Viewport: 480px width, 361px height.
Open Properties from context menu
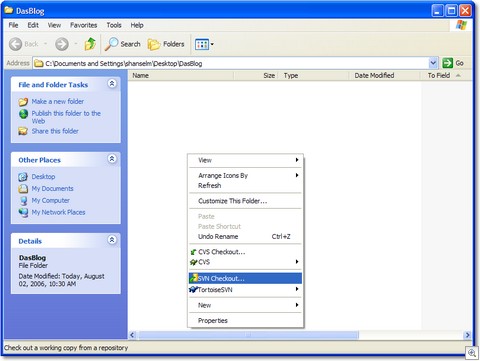point(245,321)
